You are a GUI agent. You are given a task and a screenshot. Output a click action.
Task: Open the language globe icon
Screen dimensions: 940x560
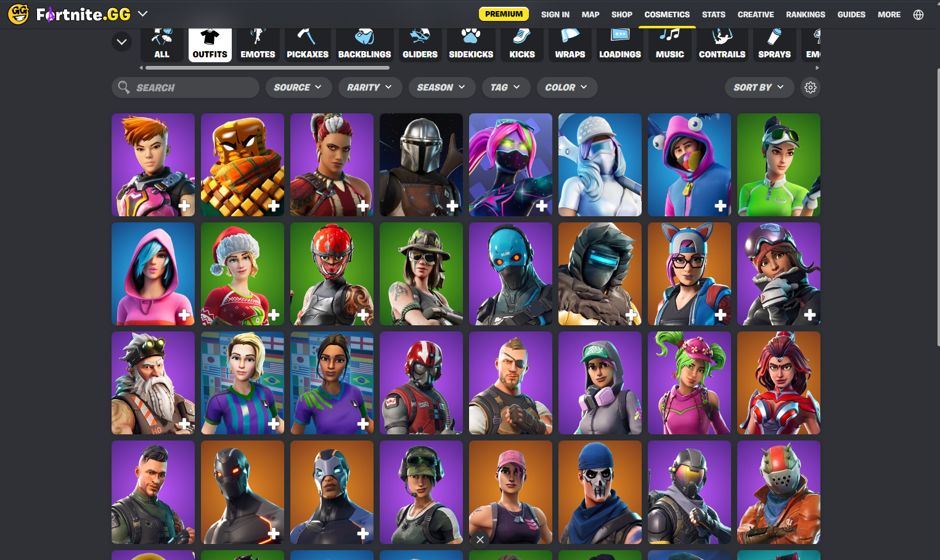pyautogui.click(x=918, y=15)
